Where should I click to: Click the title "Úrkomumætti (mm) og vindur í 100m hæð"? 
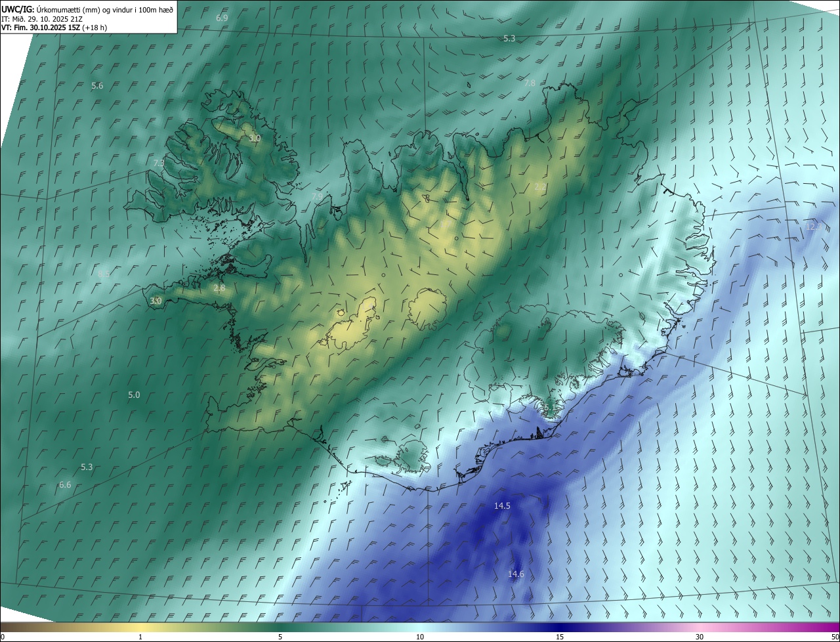(105, 9)
